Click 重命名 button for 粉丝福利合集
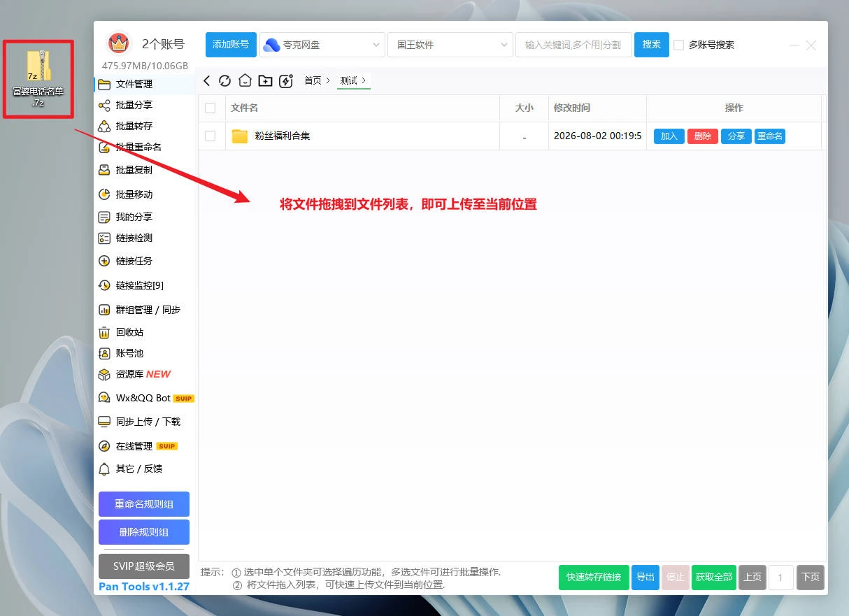Image resolution: width=849 pixels, height=616 pixels. tap(770, 136)
